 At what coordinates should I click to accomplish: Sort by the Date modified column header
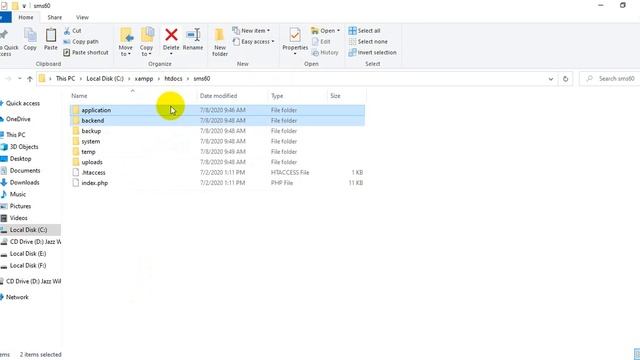coord(218,96)
